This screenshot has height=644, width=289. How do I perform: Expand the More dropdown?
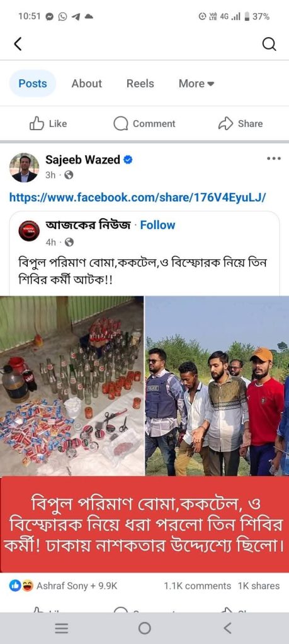(x=196, y=84)
